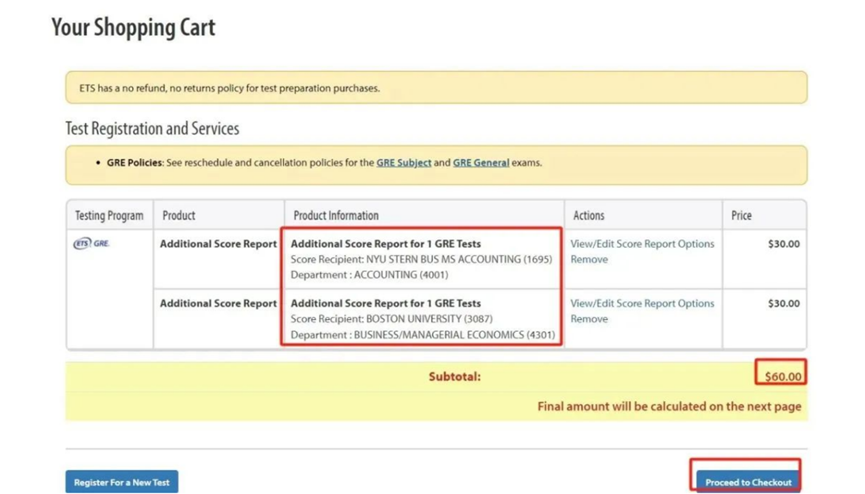The width and height of the screenshot is (865, 494).
Task: Click the ETS GRE logo icon
Action: (91, 243)
